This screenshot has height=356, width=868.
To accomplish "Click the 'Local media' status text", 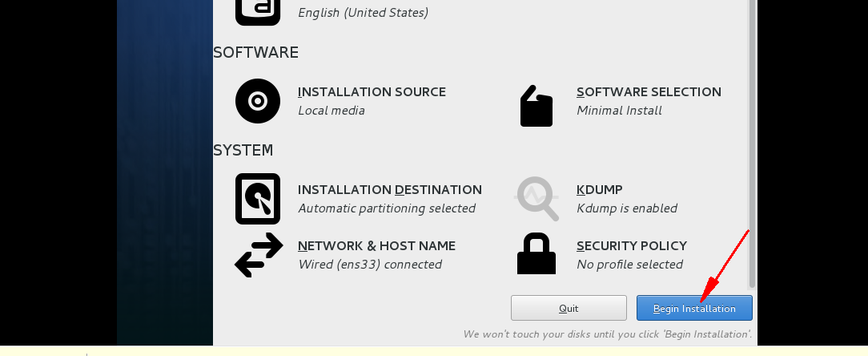I will [x=331, y=111].
